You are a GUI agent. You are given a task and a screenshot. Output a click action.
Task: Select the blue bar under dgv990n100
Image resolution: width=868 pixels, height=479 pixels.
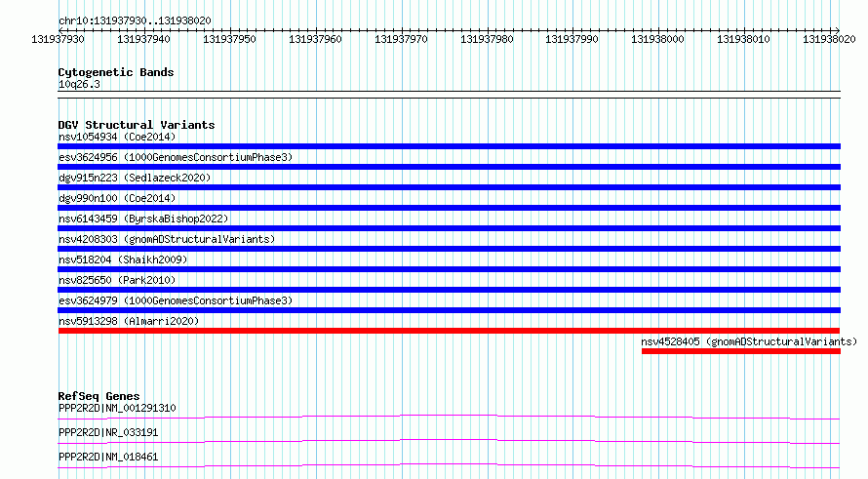449,208
